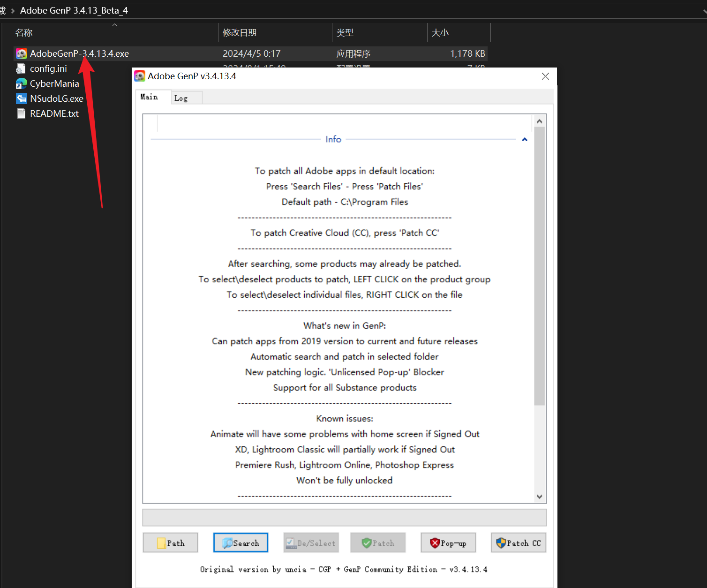
Task: Launch AdobeGenP-3.4.13.4.exe skull icon
Action: tap(21, 53)
